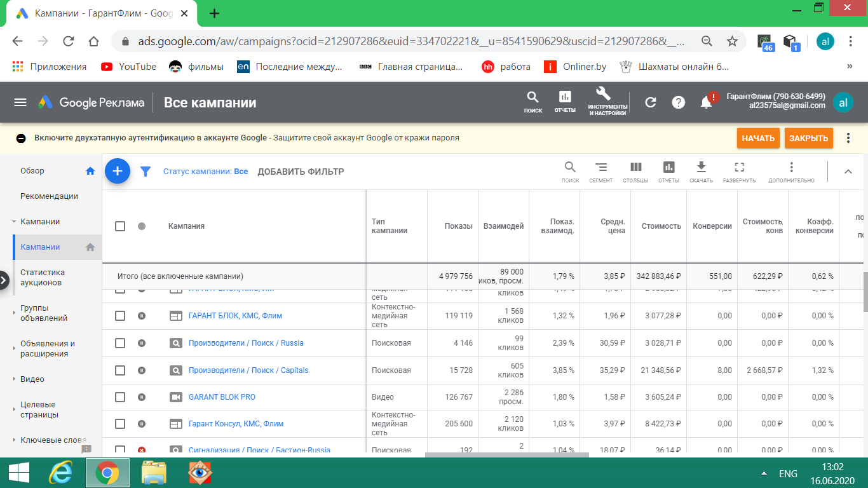This screenshot has width=868, height=488.
Task: Show more bookmarks with » chevron
Action: 850,66
